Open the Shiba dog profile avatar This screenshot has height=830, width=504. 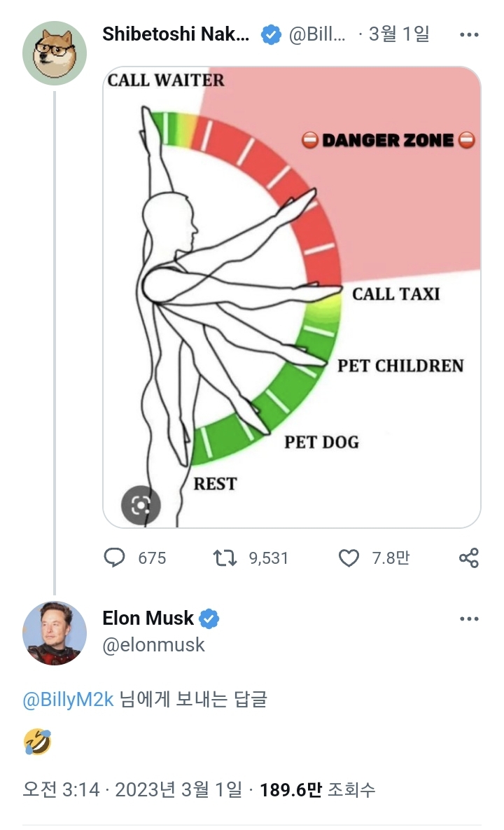click(55, 53)
